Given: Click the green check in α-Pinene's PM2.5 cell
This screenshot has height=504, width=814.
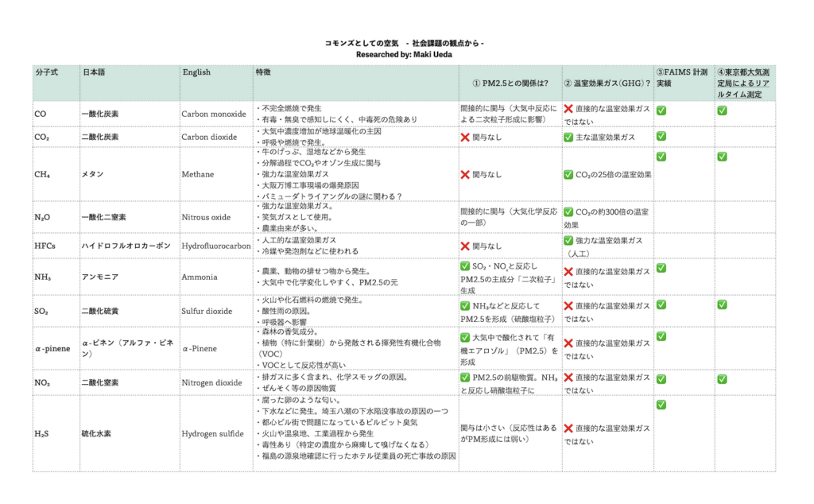Looking at the screenshot, I should [x=465, y=337].
